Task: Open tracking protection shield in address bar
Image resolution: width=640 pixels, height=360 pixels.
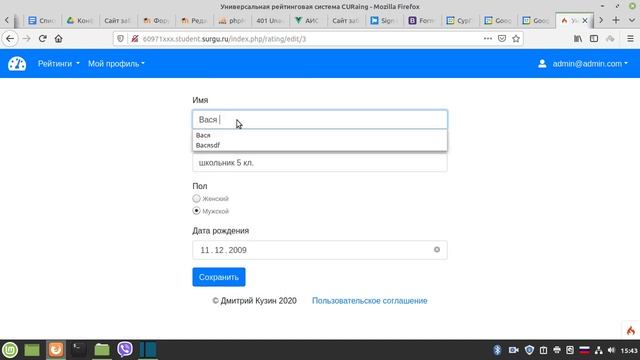Action: pos(120,39)
